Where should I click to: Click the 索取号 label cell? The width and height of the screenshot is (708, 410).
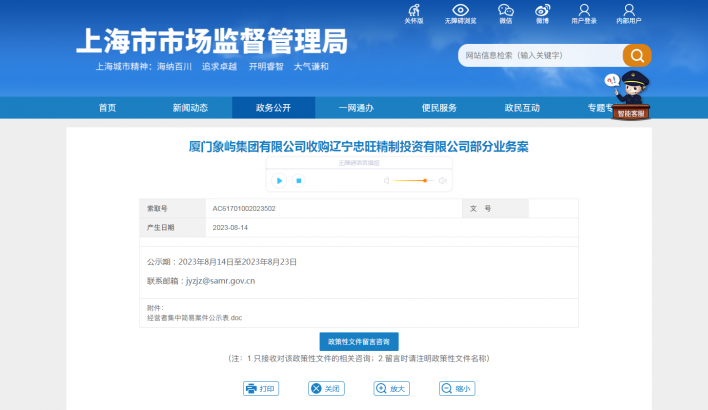pyautogui.click(x=173, y=209)
